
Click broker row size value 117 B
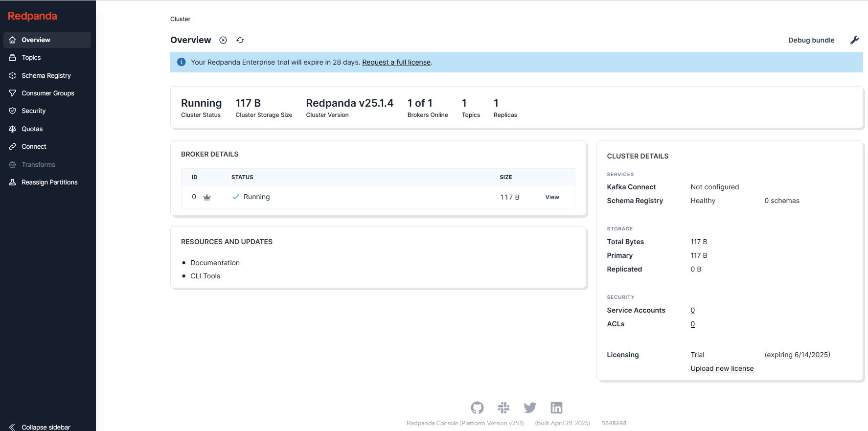coord(509,197)
